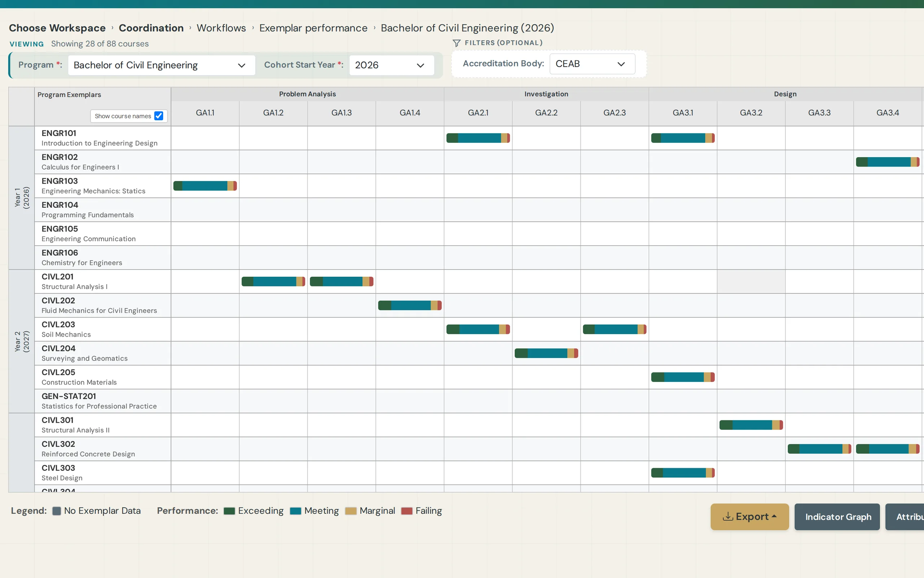Go to Coordination breadcrumb
The image size is (924, 578).
(151, 28)
